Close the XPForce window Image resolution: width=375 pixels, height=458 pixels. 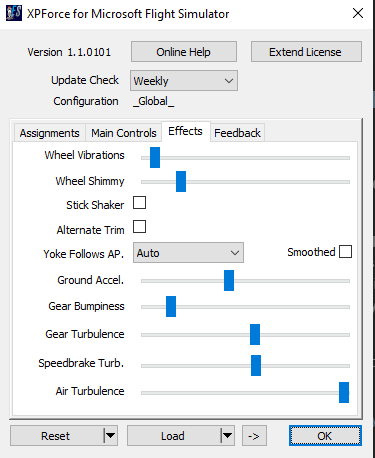[358, 13]
